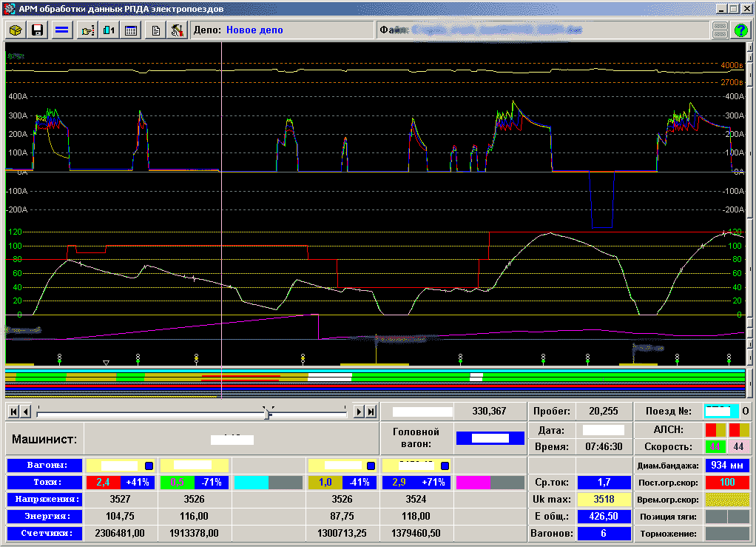This screenshot has height=547, width=756.
Task: Click the blue double-line toolbar icon
Action: coord(62,30)
